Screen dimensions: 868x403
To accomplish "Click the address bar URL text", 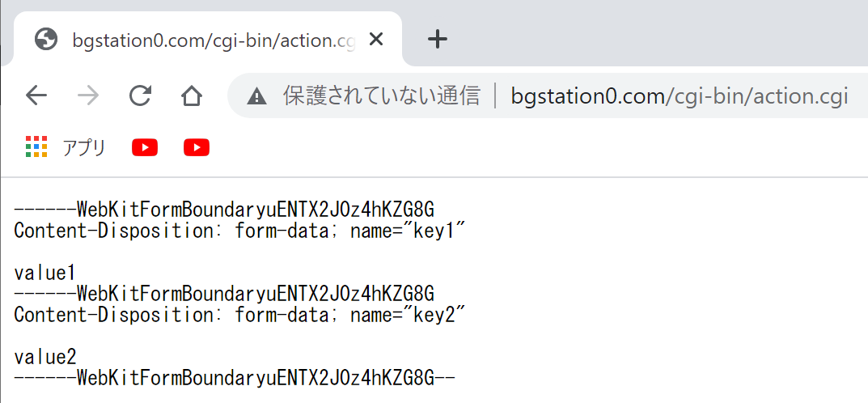I will point(680,95).
